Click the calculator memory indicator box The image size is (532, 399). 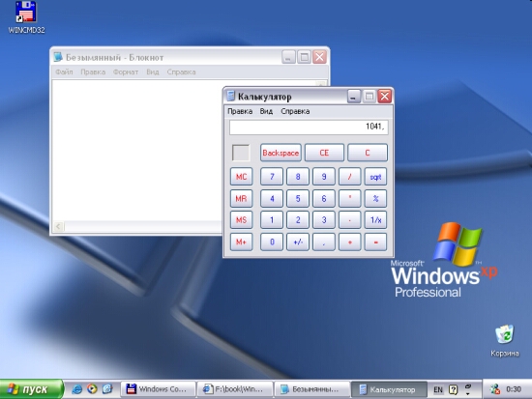pos(241,153)
